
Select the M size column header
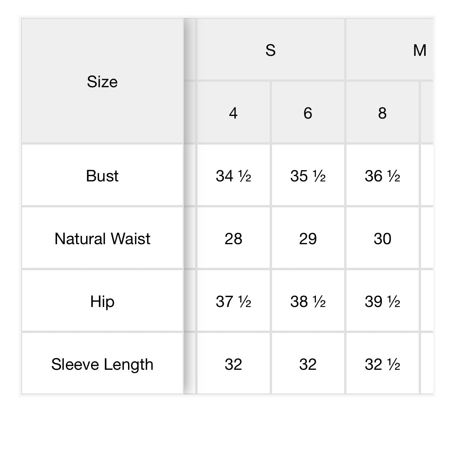coord(419,50)
